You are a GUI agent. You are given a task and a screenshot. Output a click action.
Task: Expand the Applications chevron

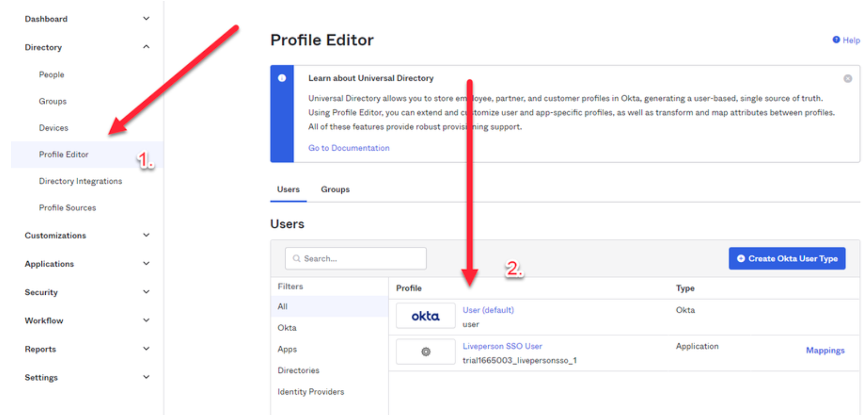coord(146,263)
